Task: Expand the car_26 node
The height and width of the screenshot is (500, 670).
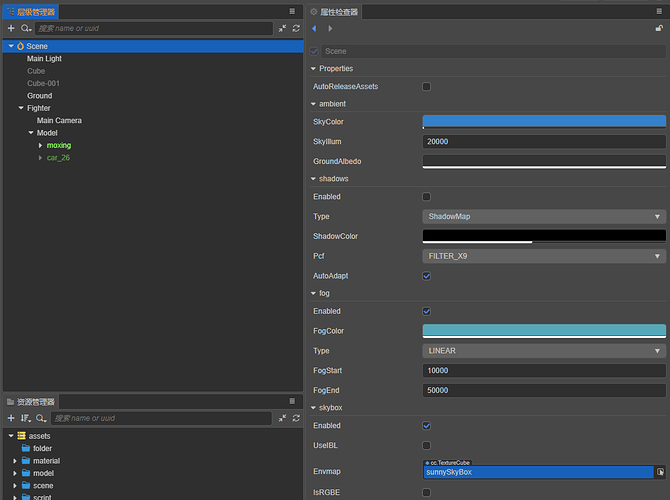Action: tap(40, 158)
